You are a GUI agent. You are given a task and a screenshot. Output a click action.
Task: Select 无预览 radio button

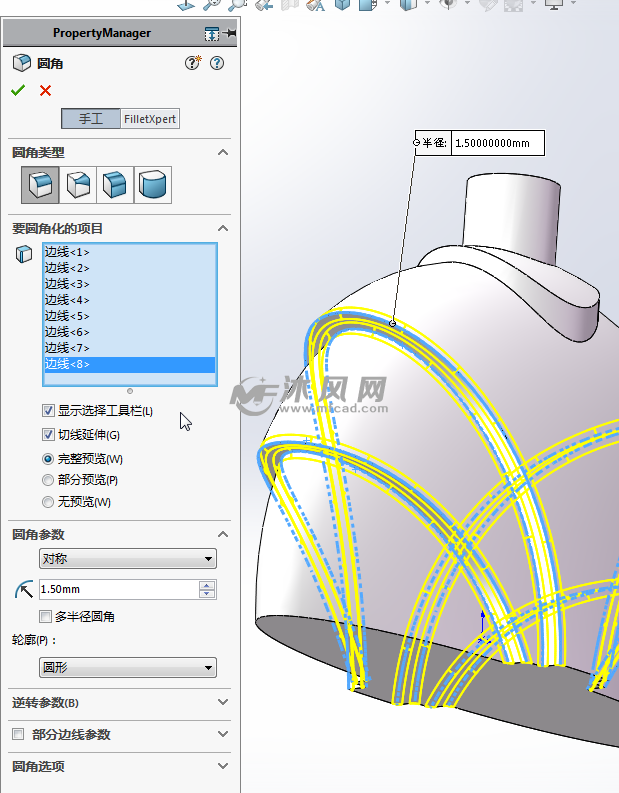coord(48,502)
